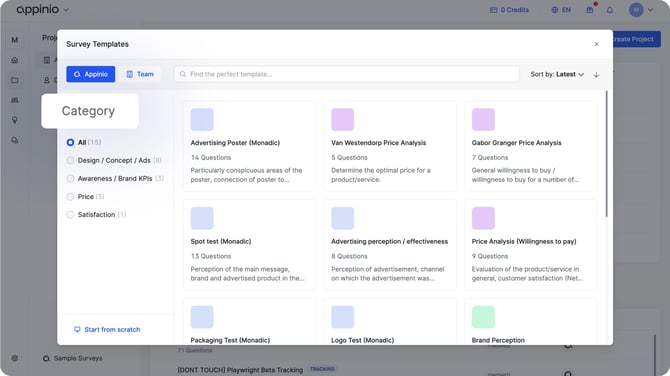Open Packaging Test (Monadic) template
This screenshot has width=670, height=376.
(x=250, y=322)
